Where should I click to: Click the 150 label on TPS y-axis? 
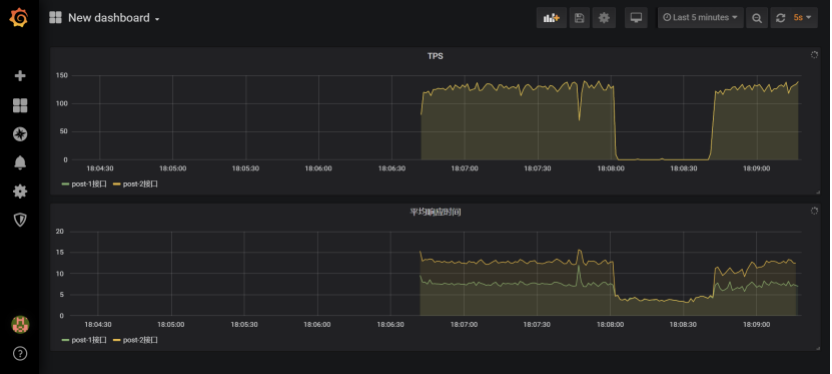[x=62, y=75]
